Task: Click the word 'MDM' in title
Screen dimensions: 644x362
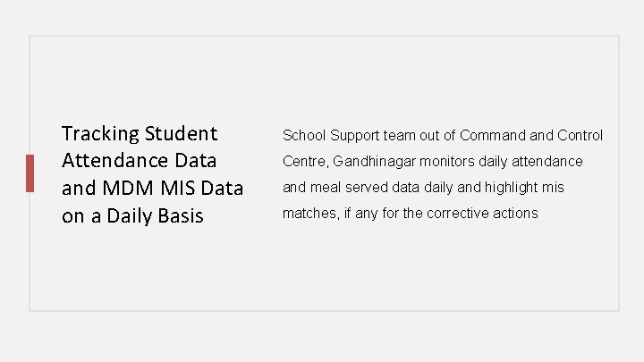Action: point(128,188)
